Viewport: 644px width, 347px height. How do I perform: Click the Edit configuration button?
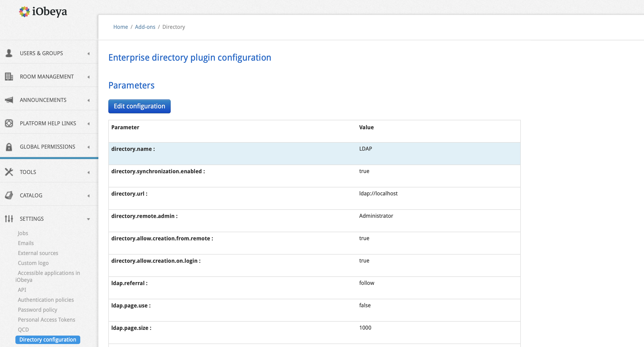pyautogui.click(x=139, y=106)
